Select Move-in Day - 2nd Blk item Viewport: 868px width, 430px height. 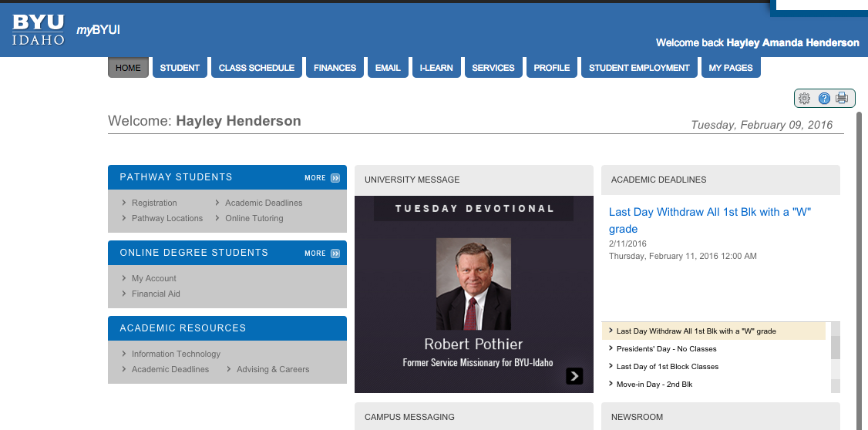[x=654, y=385]
